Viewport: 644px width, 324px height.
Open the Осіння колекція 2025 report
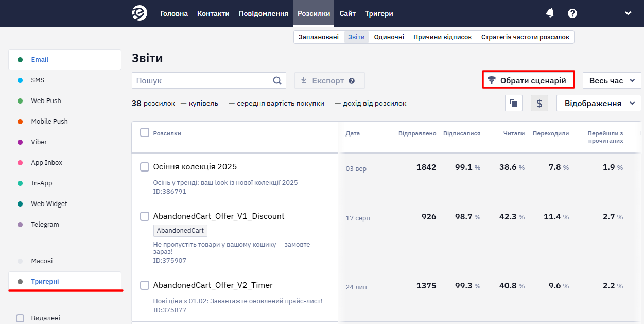tap(195, 167)
